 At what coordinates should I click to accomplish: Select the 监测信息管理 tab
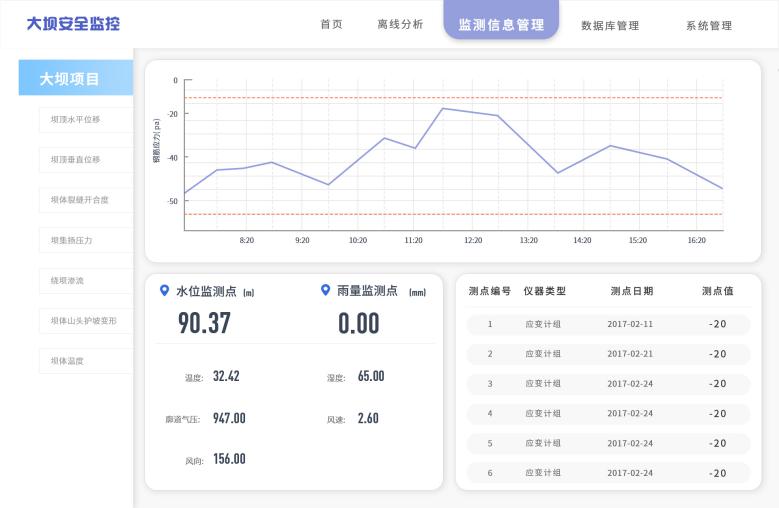[501, 25]
